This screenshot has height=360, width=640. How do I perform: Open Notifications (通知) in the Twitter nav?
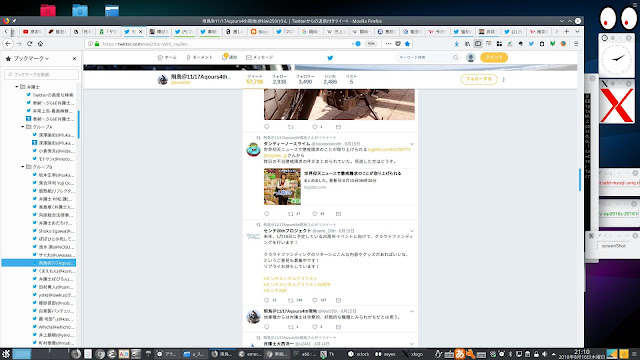[x=229, y=57]
